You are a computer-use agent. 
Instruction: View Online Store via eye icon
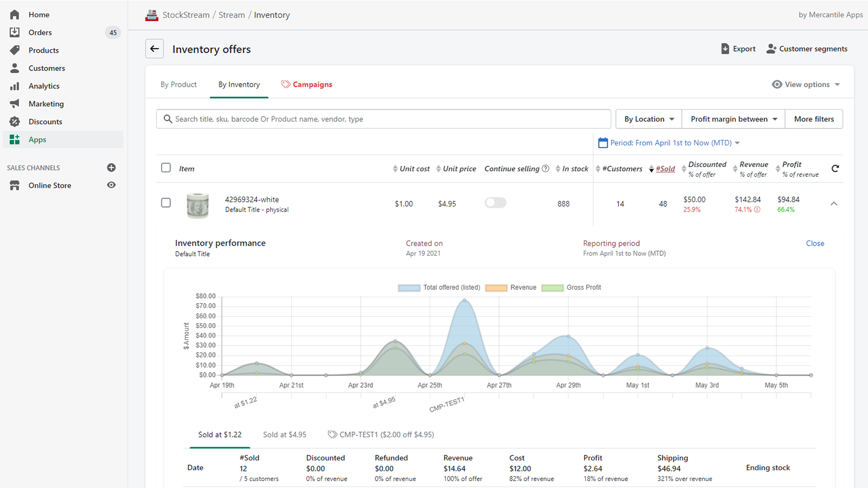click(x=111, y=185)
